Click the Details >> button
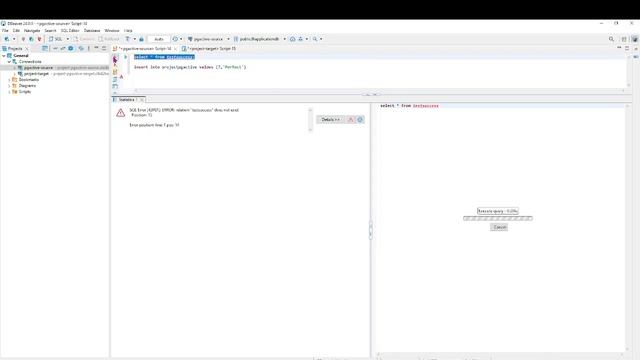 pyautogui.click(x=330, y=120)
